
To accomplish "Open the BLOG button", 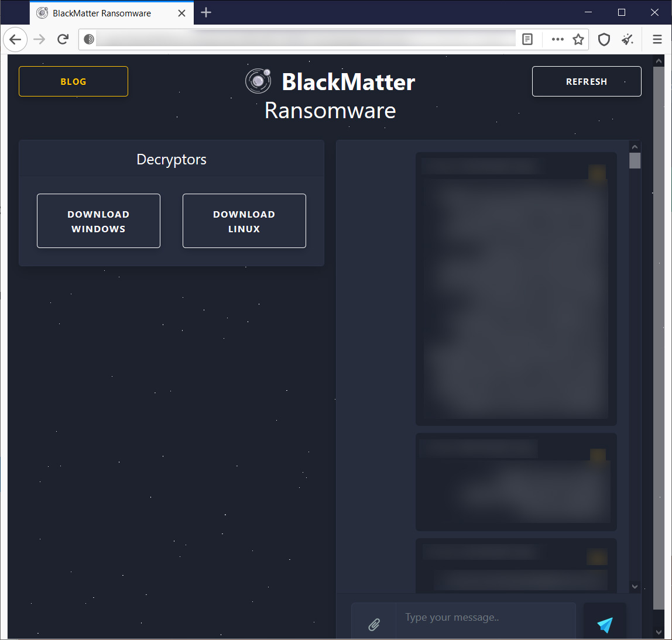I will point(73,81).
